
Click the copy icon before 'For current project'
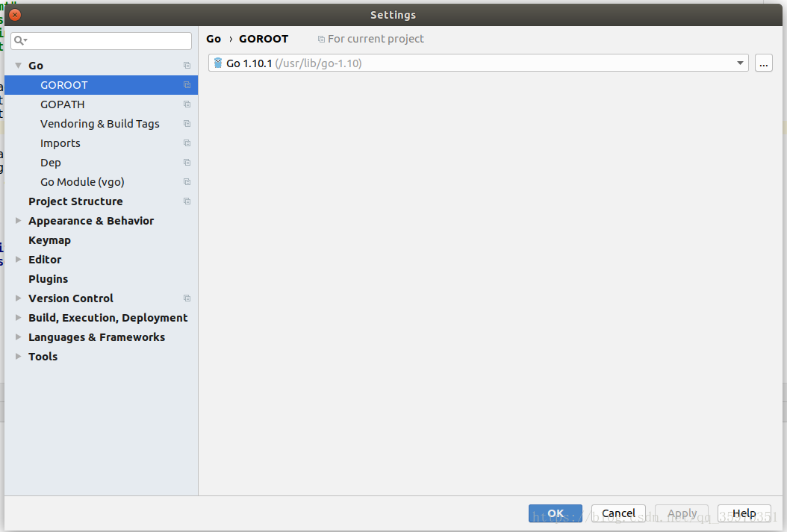tap(321, 39)
